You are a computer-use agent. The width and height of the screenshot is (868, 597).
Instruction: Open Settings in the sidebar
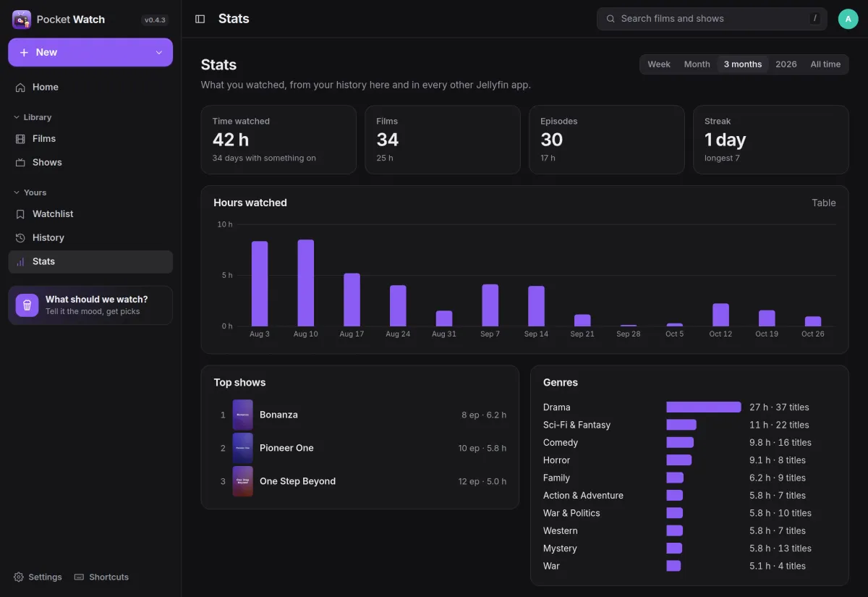click(38, 577)
